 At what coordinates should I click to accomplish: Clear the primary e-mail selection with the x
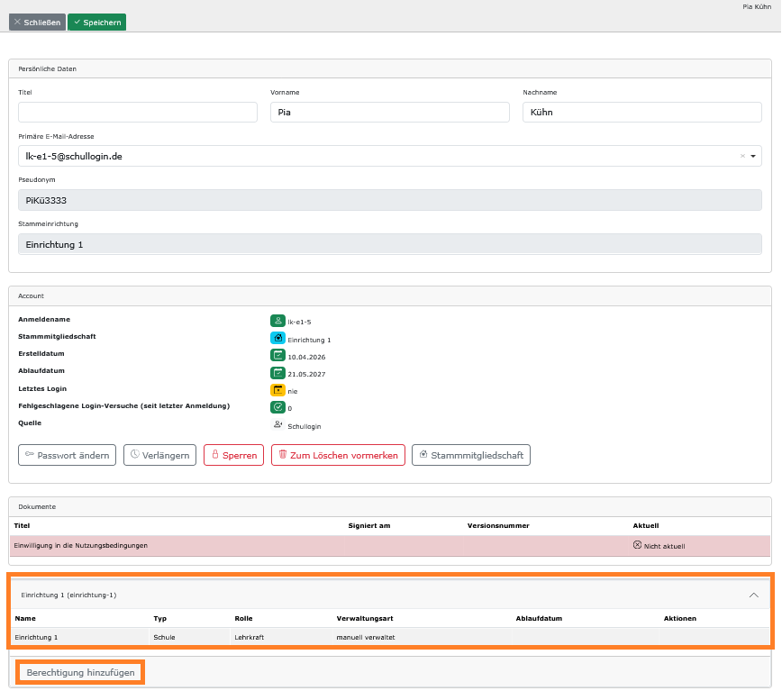pos(742,156)
